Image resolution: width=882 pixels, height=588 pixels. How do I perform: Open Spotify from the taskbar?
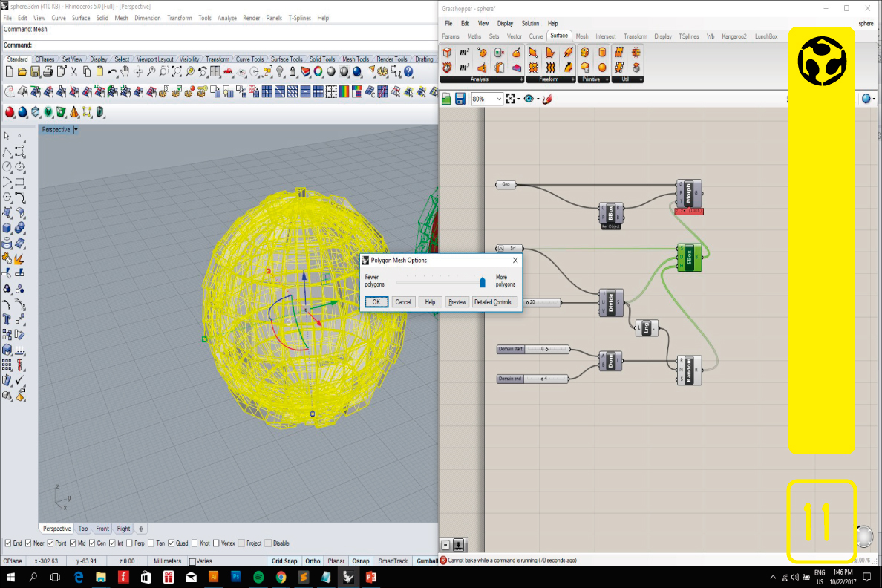(258, 577)
